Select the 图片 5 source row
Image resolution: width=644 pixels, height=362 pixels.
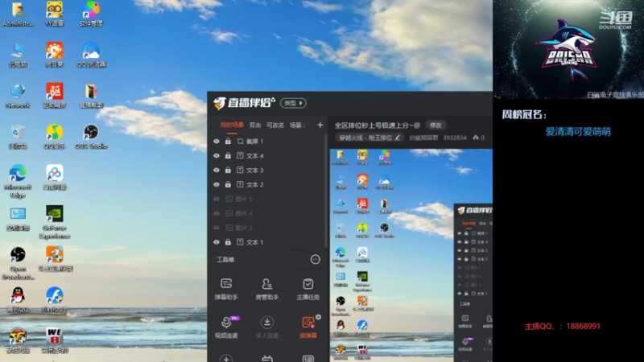pos(267,199)
